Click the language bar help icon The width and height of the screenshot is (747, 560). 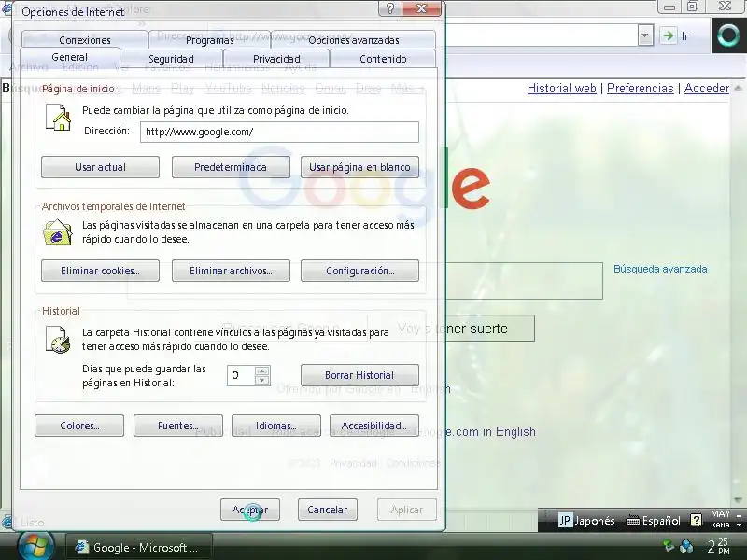point(696,520)
